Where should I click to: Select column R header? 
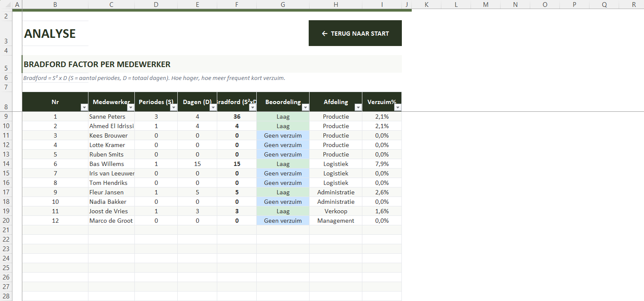click(634, 4)
